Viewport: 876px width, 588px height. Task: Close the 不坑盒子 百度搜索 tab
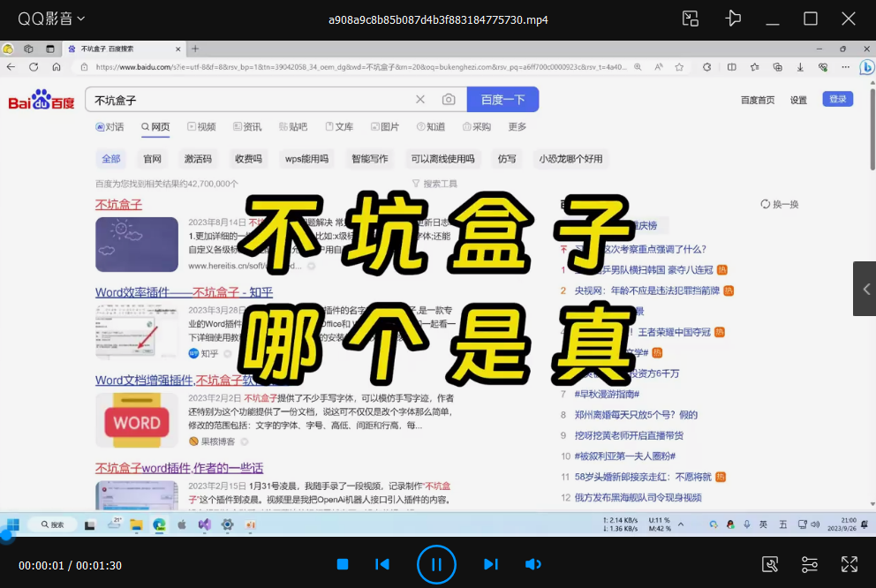(177, 49)
